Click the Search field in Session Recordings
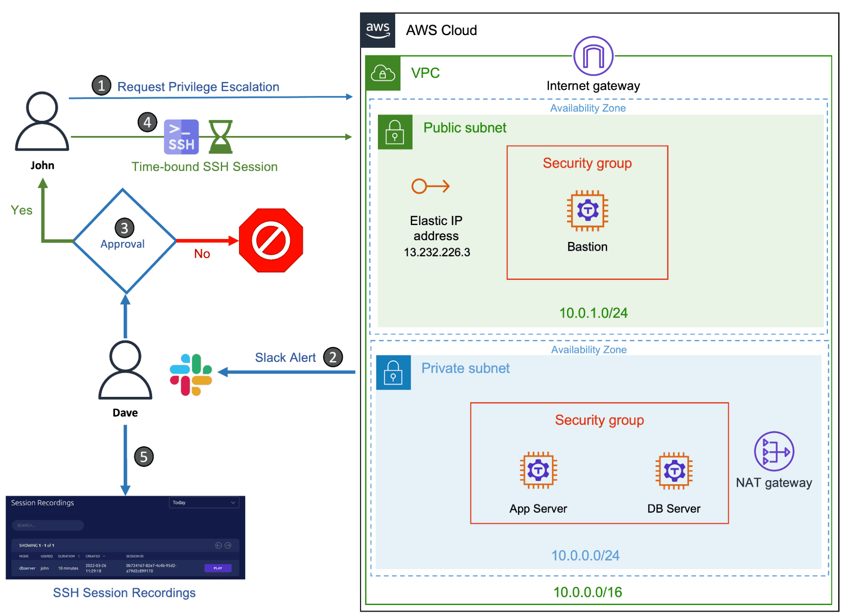 pos(48,525)
